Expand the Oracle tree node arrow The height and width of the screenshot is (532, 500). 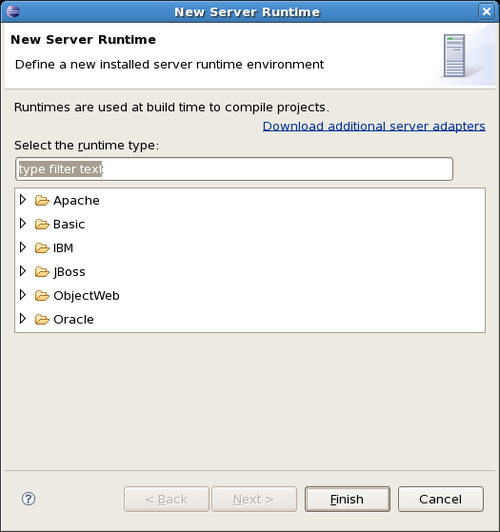coord(23,318)
